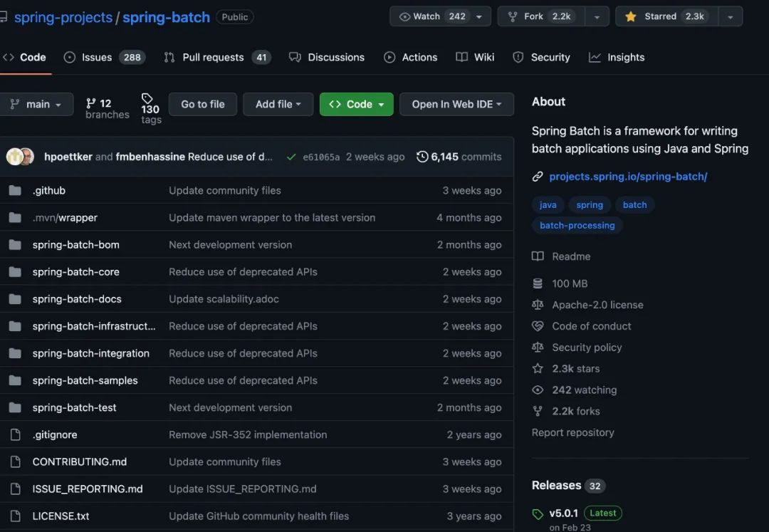Click the Go to file button
Image resolution: width=769 pixels, height=532 pixels.
click(202, 104)
